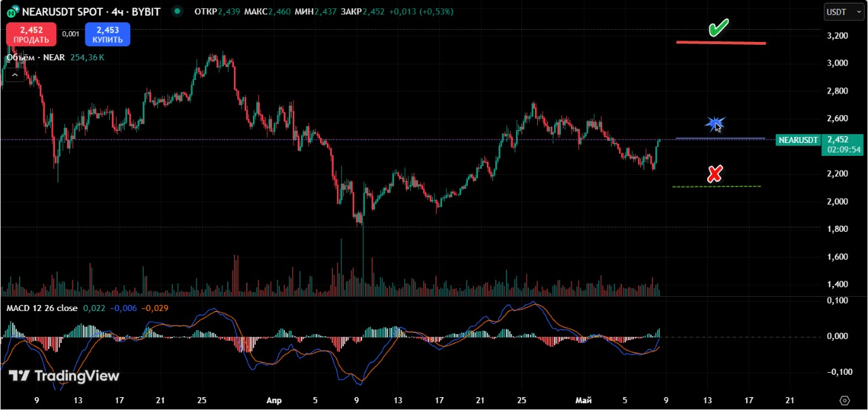Click the NEAR coin logo icon
This screenshot has height=410, width=868.
(12, 12)
